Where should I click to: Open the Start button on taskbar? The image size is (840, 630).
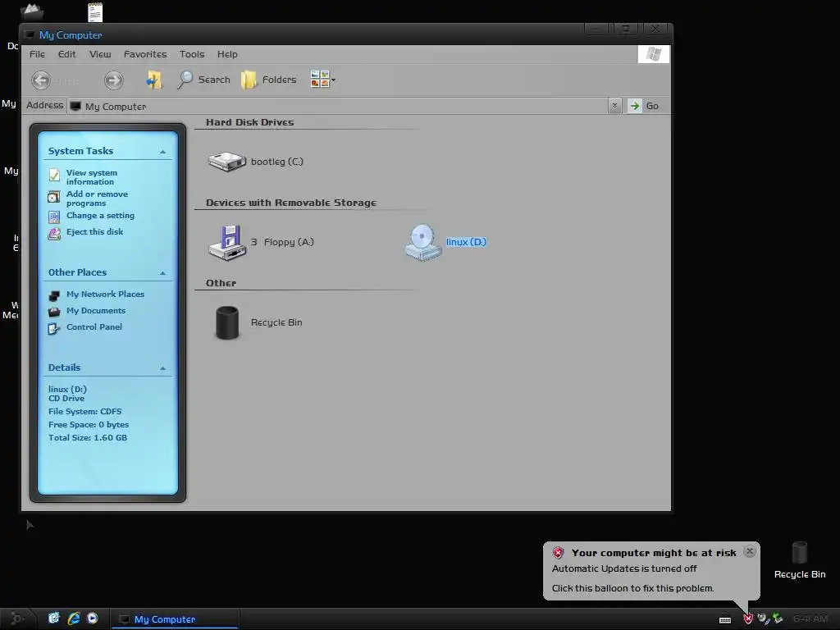click(x=17, y=619)
